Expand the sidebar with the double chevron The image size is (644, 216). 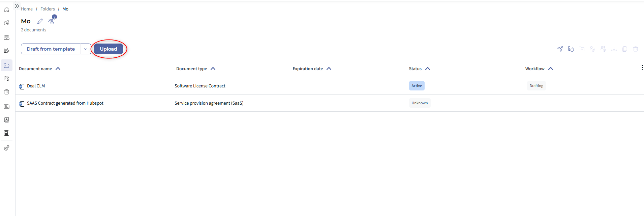pos(17,6)
